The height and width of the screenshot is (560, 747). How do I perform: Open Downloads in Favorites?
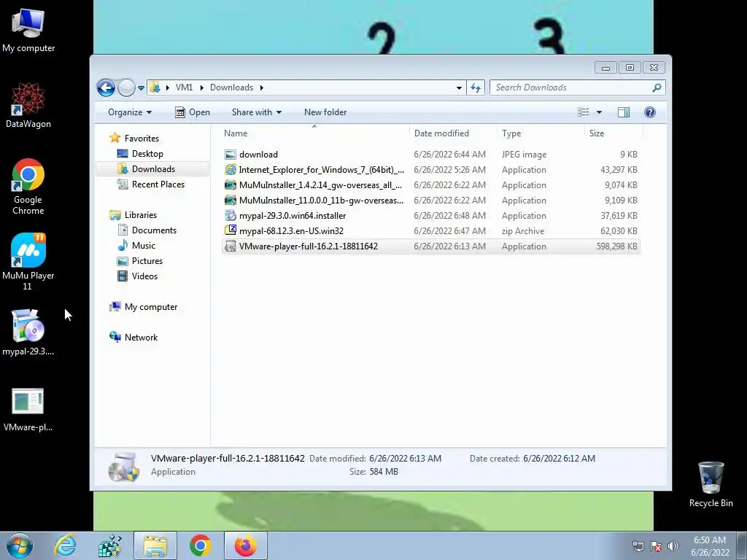point(153,169)
